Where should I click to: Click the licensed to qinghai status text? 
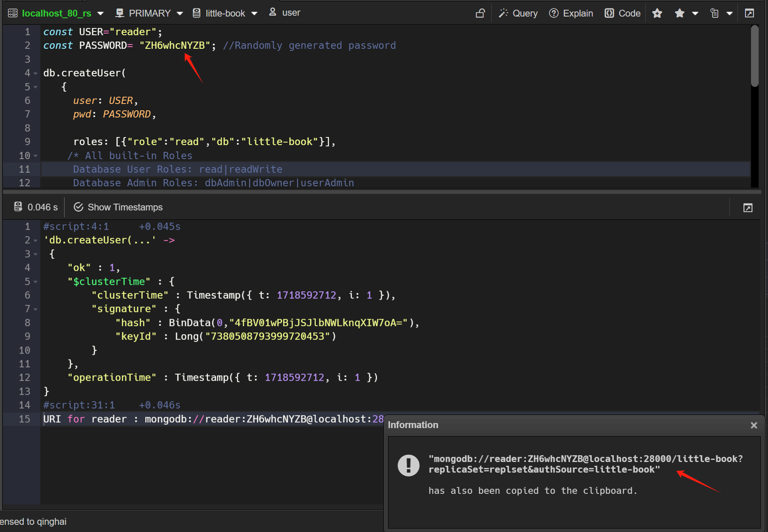[33, 522]
